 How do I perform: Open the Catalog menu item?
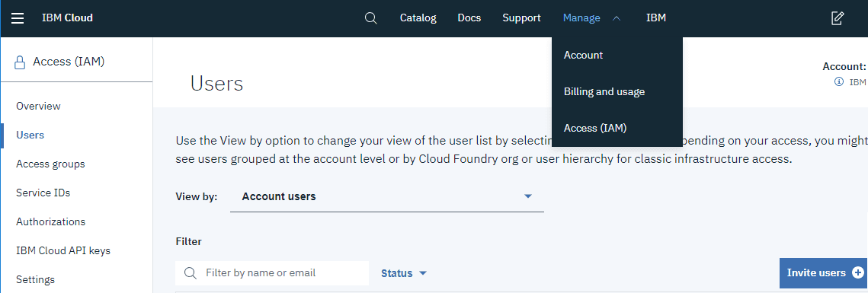[x=418, y=18]
